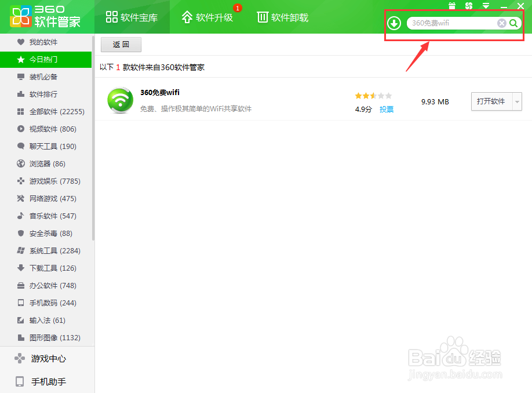Viewport: 532px width, 393px height.
Task: Click the monitor icon beside 装机必备
Action: point(21,77)
